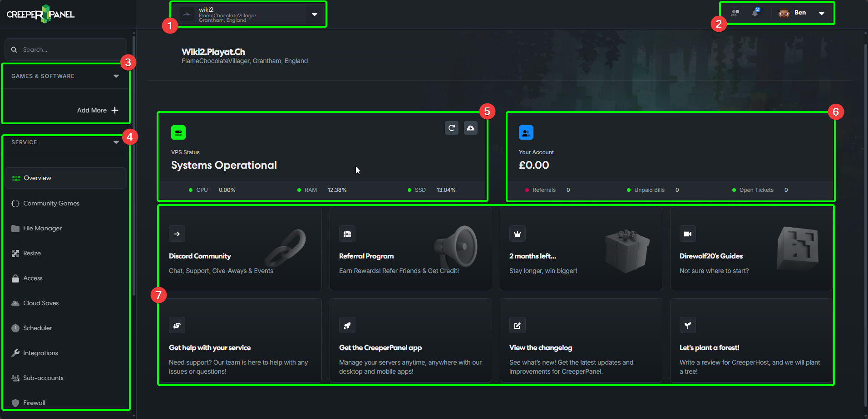Click the handshake icon on Get help
868x419 pixels.
[177, 325]
